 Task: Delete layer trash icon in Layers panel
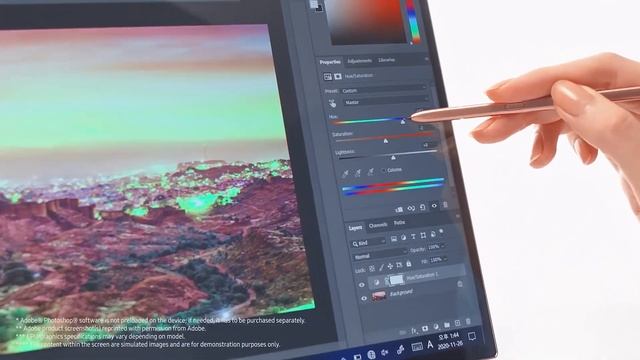(468, 322)
